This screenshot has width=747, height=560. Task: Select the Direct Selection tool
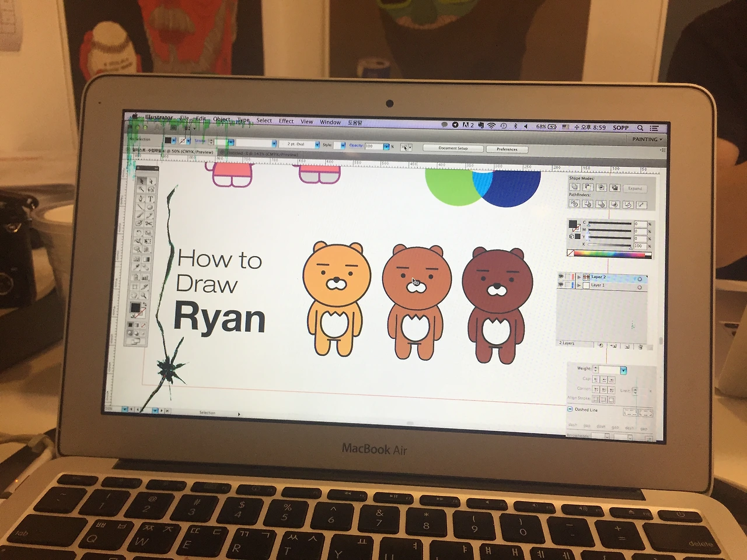point(151,181)
